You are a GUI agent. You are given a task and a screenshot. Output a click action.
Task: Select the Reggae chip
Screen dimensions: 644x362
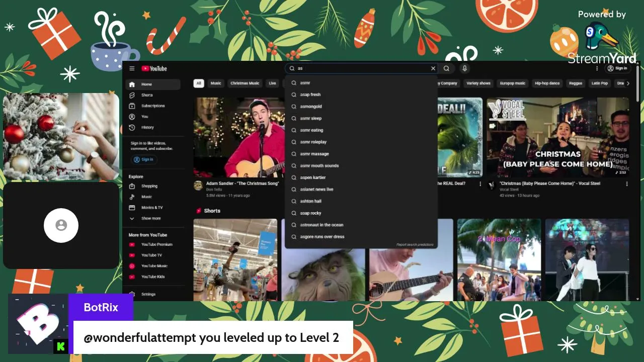click(576, 83)
